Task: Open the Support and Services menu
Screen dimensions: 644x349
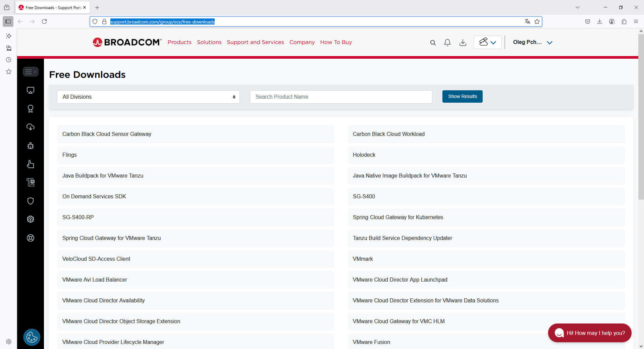Action: pos(255,42)
